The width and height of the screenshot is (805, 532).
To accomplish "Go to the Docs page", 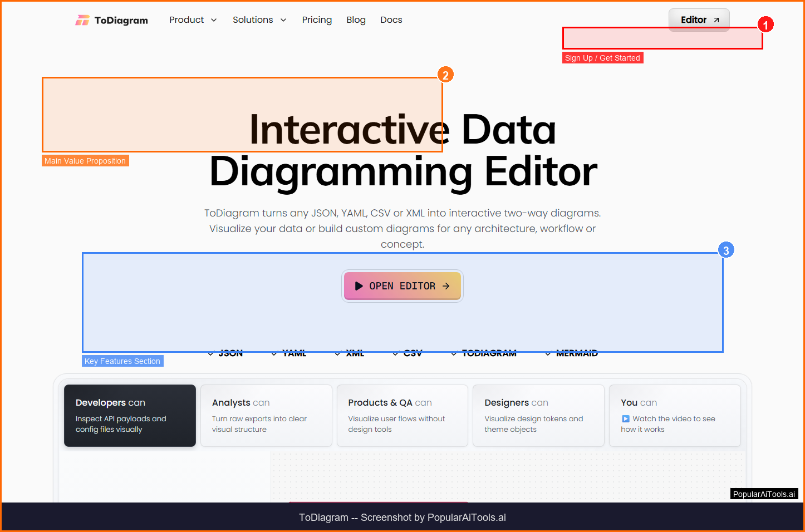I will 391,20.
